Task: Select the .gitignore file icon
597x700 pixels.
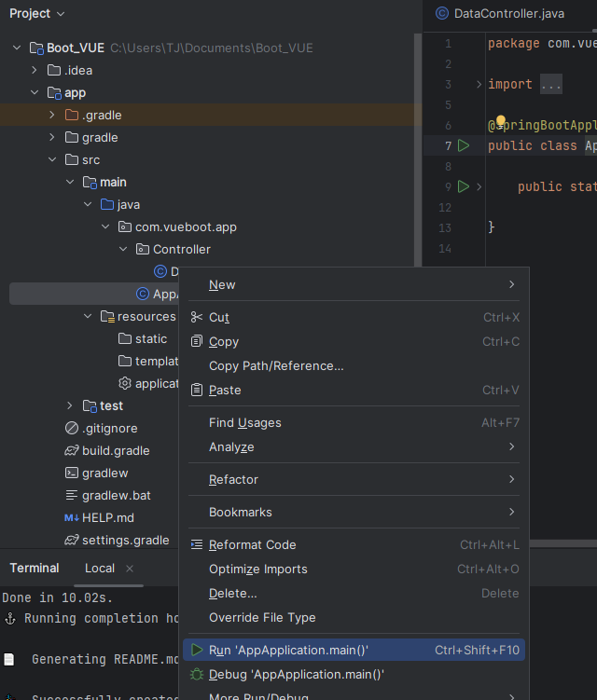Action: 72,428
